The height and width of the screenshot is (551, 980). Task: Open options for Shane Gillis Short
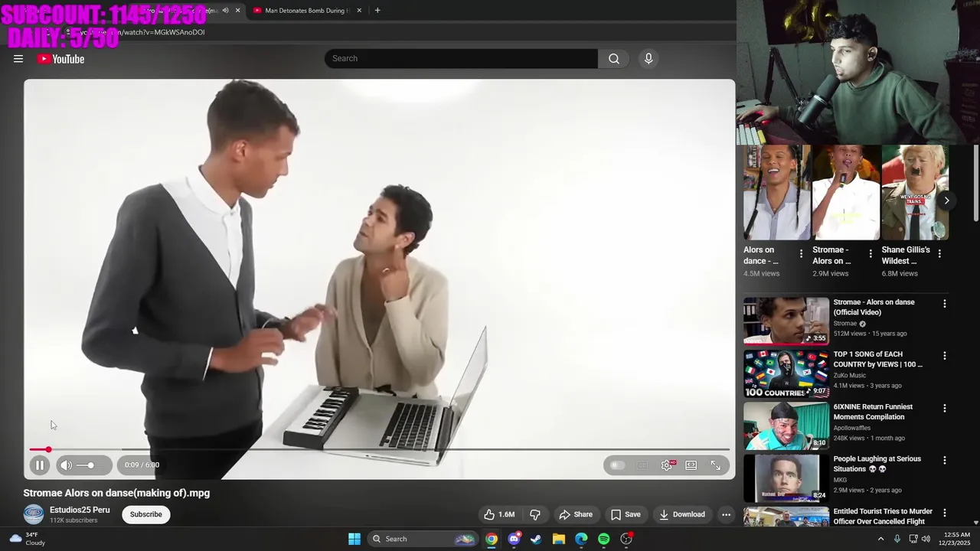click(939, 253)
